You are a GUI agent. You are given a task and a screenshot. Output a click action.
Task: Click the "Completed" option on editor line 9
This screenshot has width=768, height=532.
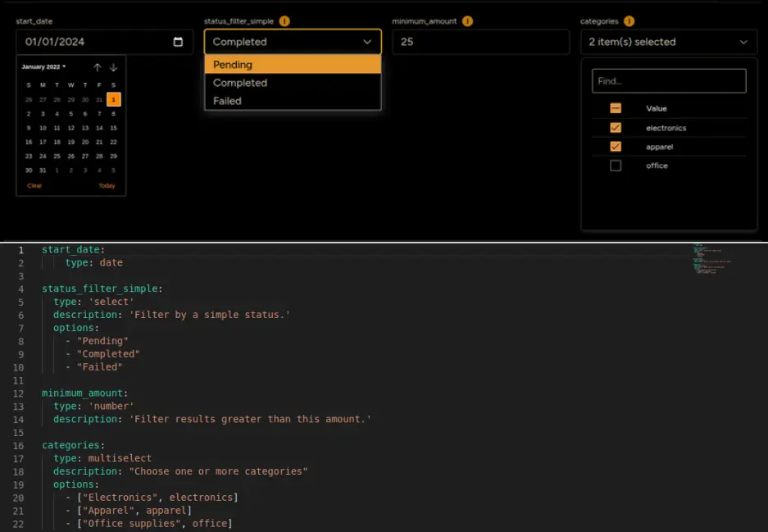click(x=108, y=353)
